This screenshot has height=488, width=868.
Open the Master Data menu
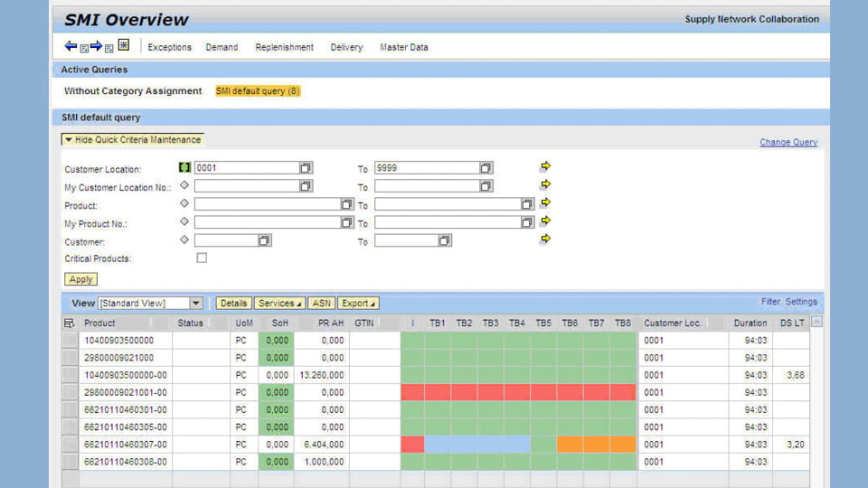pos(404,48)
